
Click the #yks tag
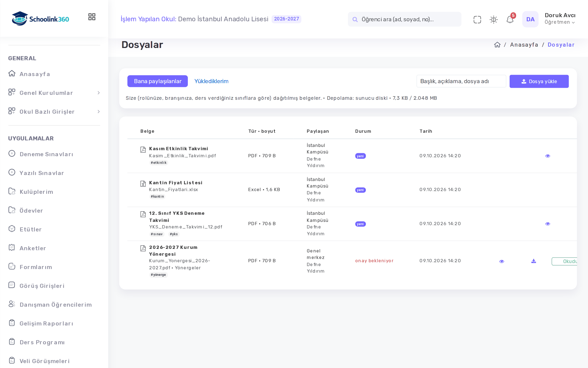[x=174, y=234]
